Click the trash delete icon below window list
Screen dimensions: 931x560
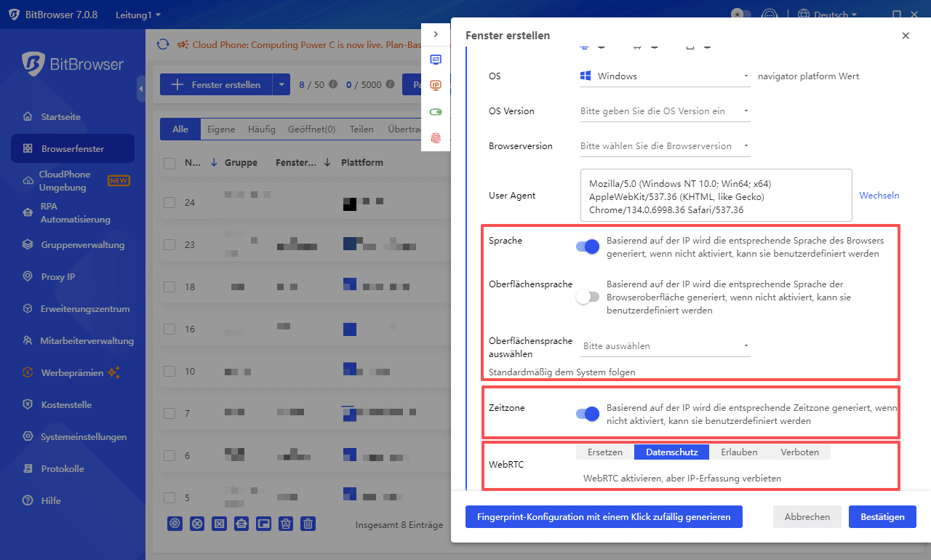308,523
